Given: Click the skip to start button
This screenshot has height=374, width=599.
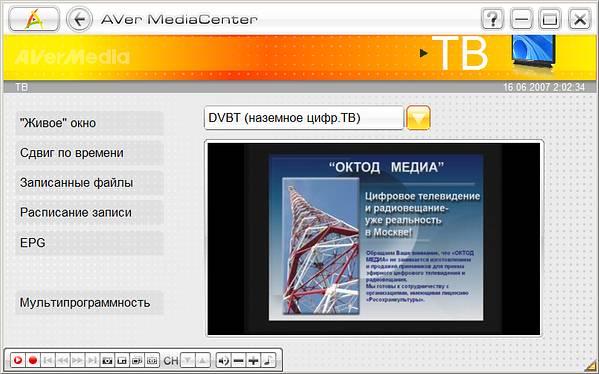Looking at the screenshot, I should coord(48,360).
